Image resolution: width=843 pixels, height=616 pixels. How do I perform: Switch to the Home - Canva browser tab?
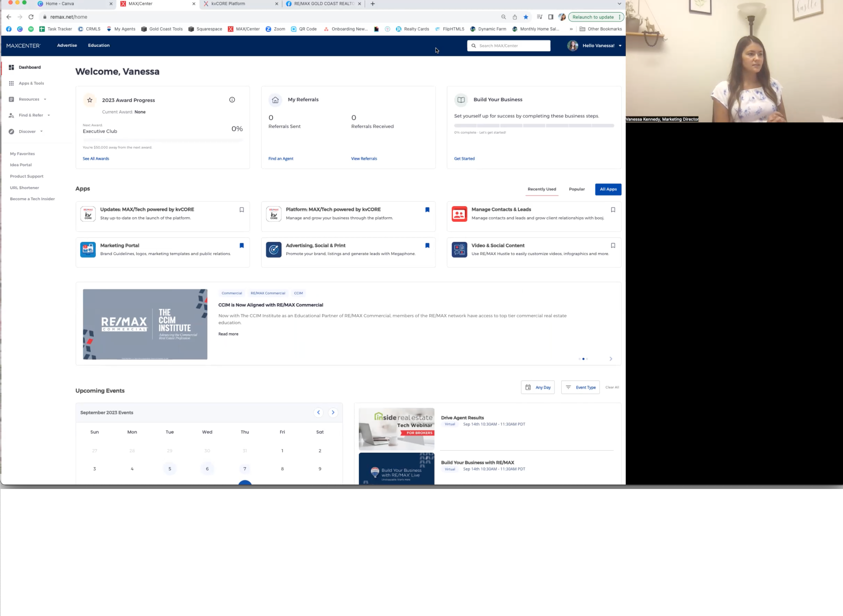pyautogui.click(x=75, y=4)
